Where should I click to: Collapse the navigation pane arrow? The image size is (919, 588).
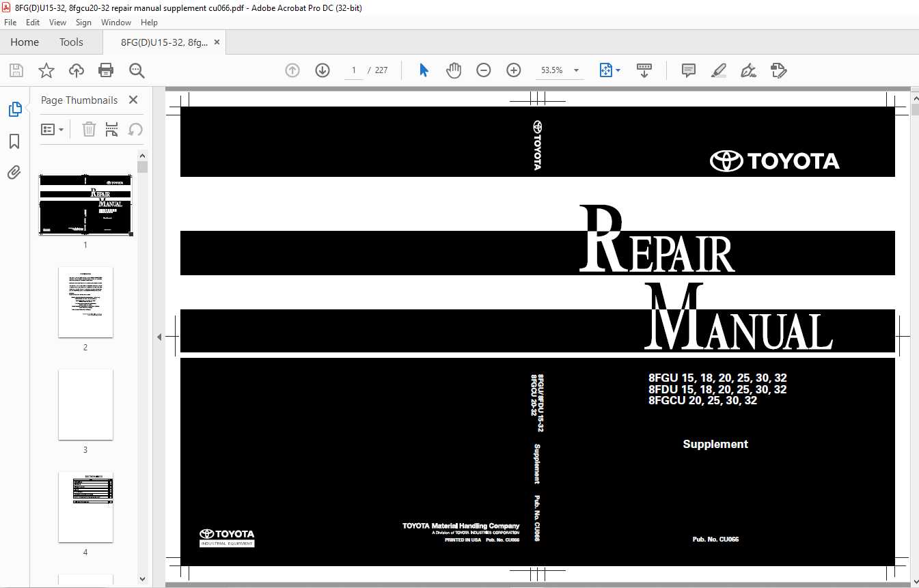point(159,337)
